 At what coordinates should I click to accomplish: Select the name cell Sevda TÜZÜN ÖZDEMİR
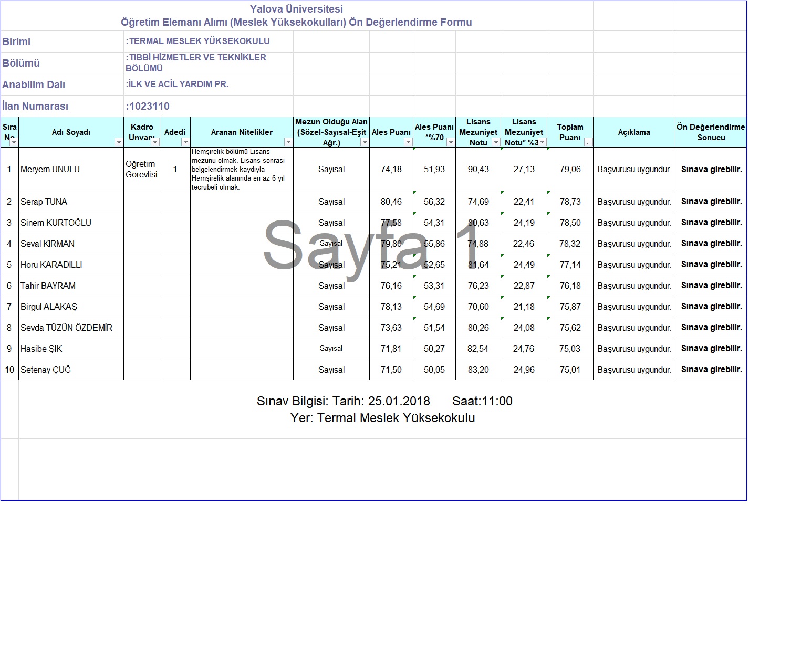pos(71,328)
